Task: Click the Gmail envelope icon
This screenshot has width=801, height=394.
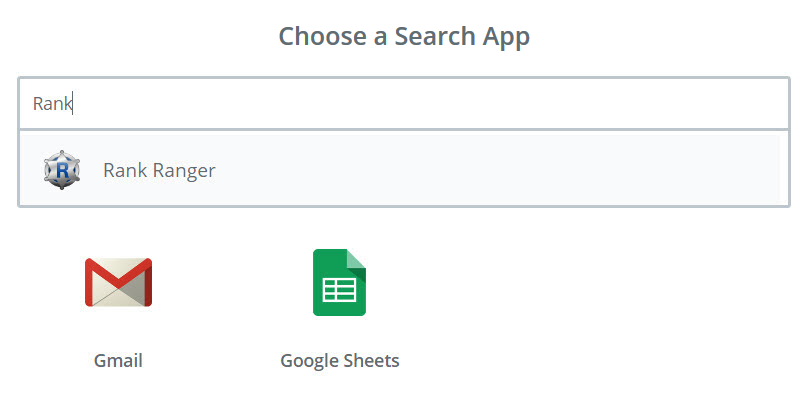Action: point(119,282)
